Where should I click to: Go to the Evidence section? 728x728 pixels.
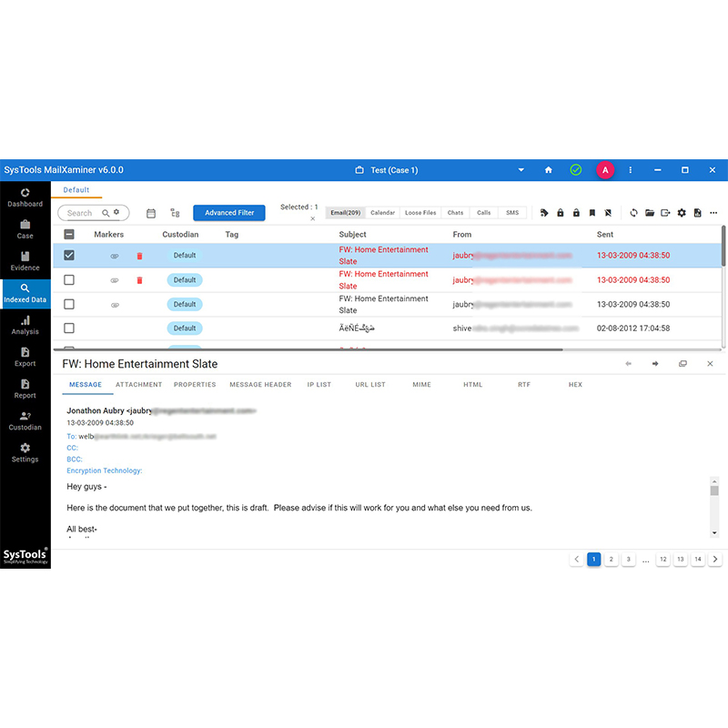[x=25, y=262]
